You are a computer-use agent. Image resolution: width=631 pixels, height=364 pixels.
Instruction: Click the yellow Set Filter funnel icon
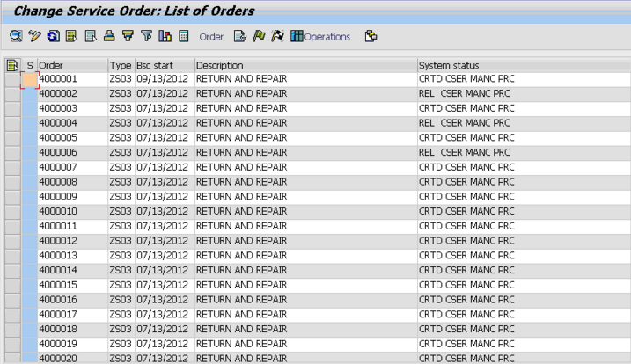coord(128,36)
